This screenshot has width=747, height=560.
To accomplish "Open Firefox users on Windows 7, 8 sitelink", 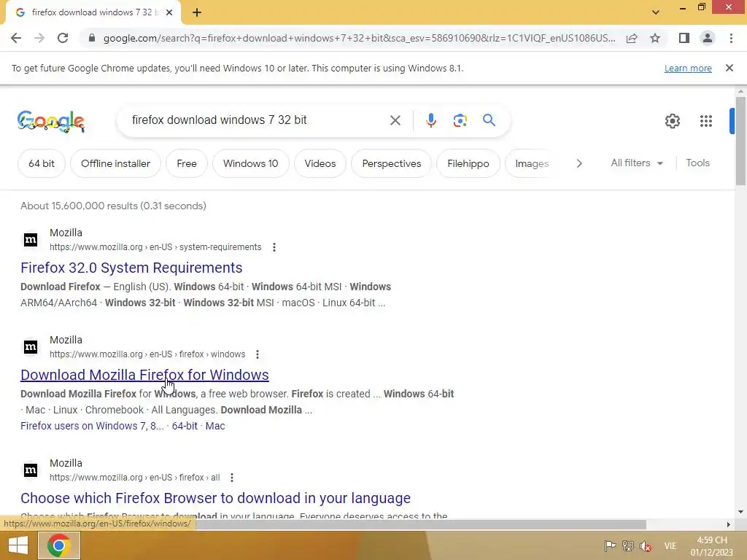I will [x=92, y=426].
